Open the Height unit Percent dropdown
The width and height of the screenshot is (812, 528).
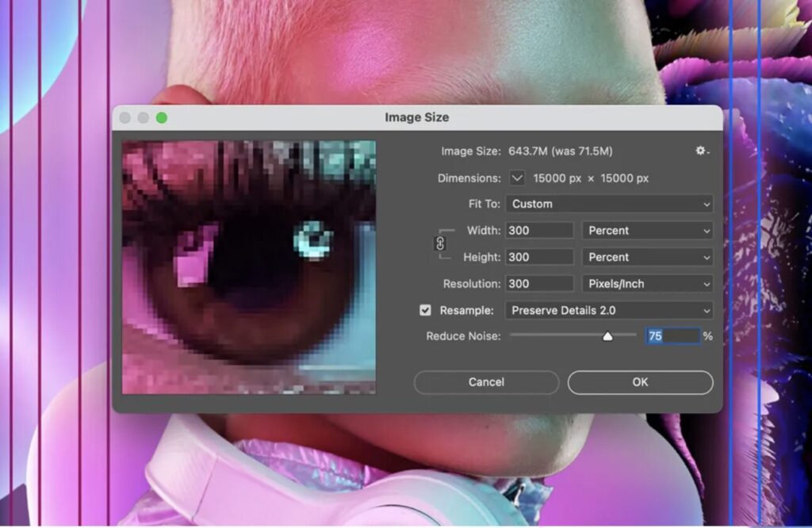pyautogui.click(x=647, y=257)
